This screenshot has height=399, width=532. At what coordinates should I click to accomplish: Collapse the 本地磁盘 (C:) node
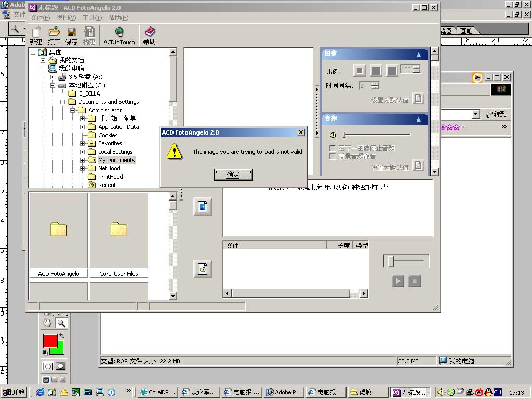(x=52, y=85)
